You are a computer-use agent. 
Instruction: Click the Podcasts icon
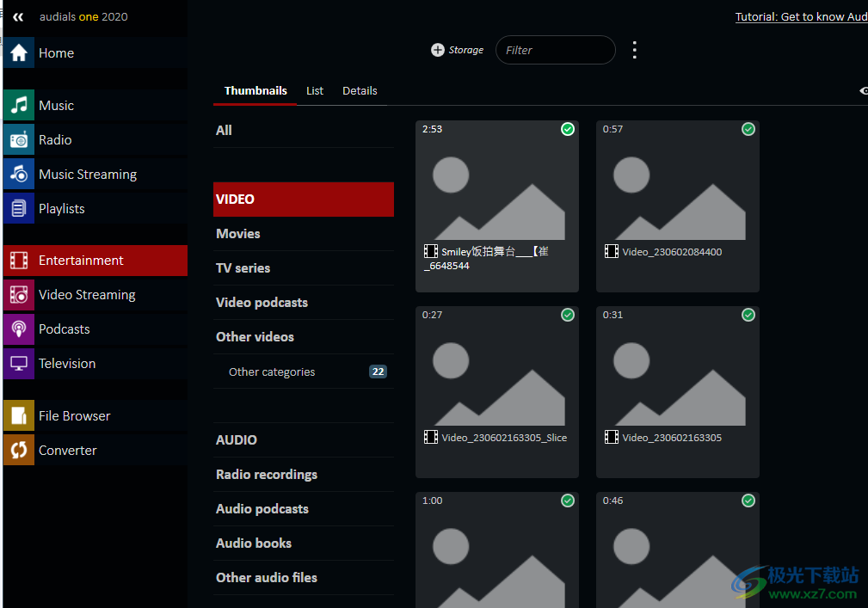pyautogui.click(x=19, y=329)
